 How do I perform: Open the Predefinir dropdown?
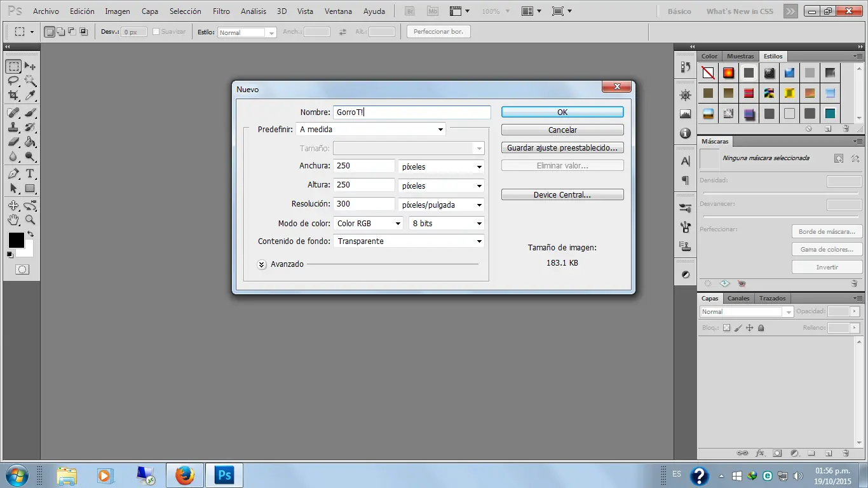371,129
